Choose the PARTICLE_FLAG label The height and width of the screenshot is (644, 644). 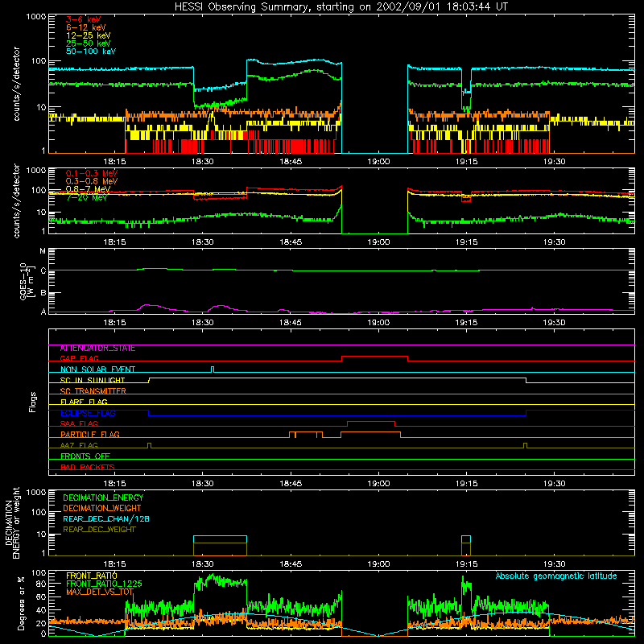(x=90, y=434)
